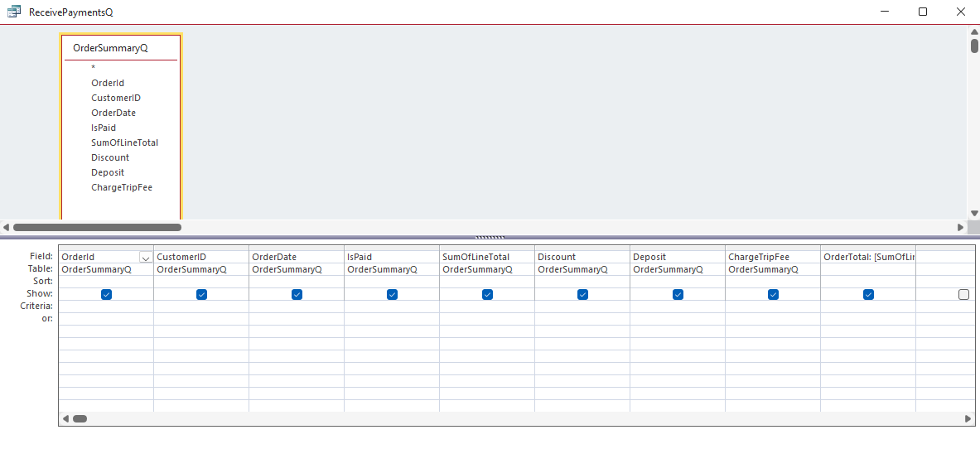Toggle Show checkbox under OrderTotal column
The height and width of the screenshot is (449, 980).
coord(868,294)
